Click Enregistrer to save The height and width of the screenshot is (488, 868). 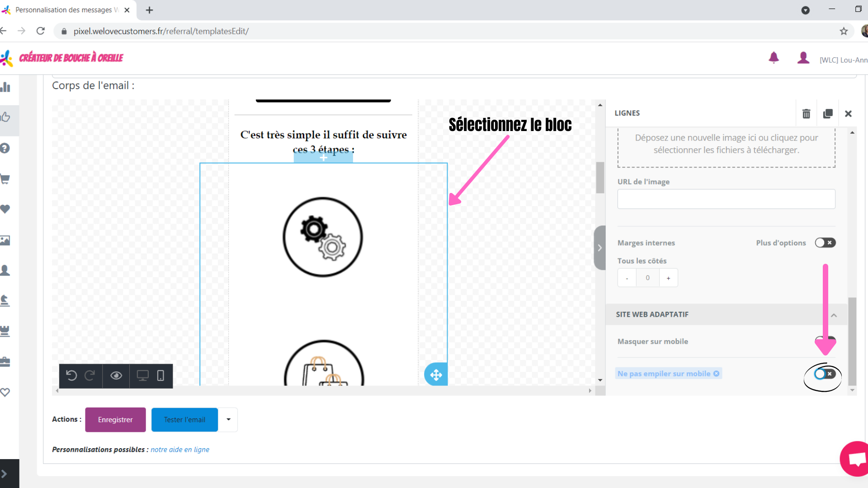tap(115, 420)
